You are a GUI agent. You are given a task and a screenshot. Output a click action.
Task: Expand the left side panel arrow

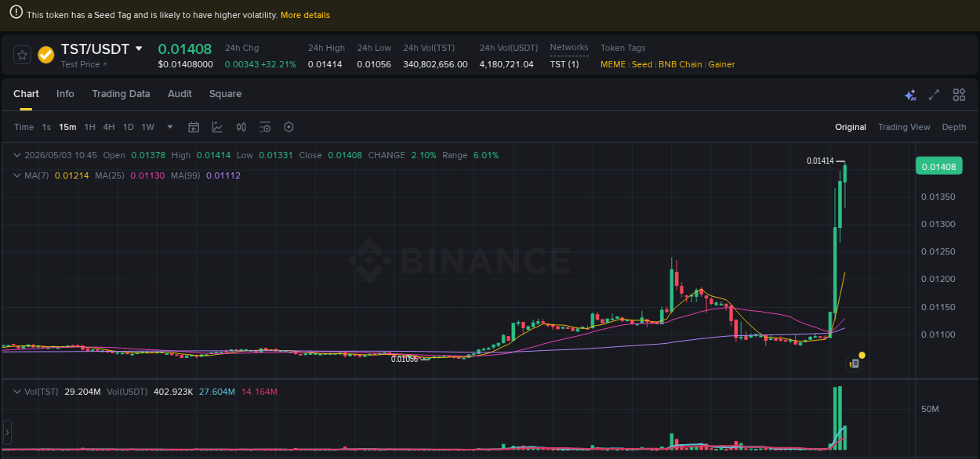pyautogui.click(x=7, y=432)
